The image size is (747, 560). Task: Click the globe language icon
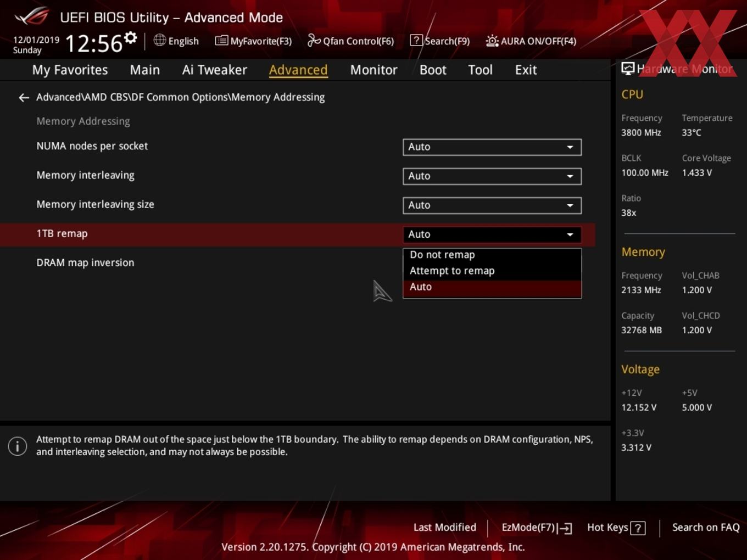coord(159,40)
